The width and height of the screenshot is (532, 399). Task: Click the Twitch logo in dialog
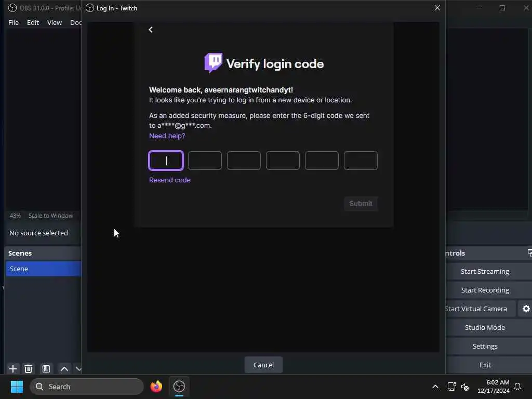[x=214, y=63]
